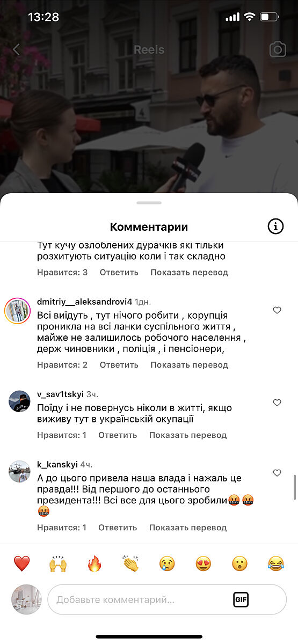Insert the raised hands emoji
The height and width of the screenshot is (644, 298).
(x=58, y=563)
